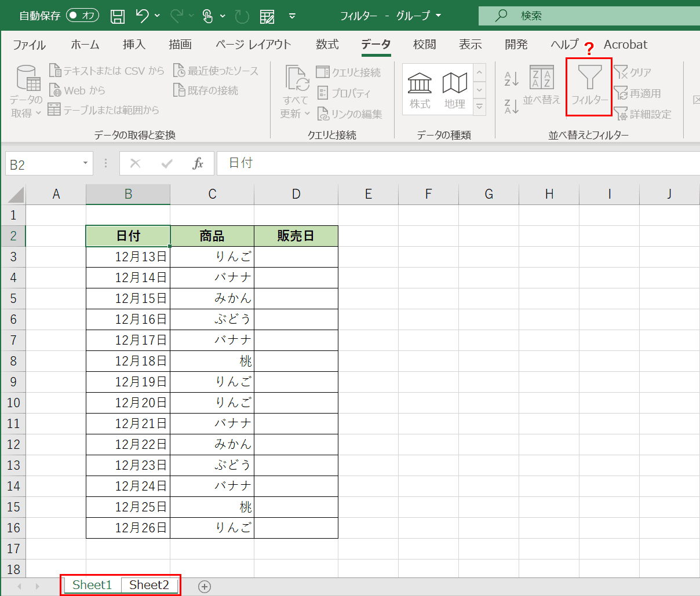Select the Sheet2 tab
700x596 pixels.
point(149,585)
